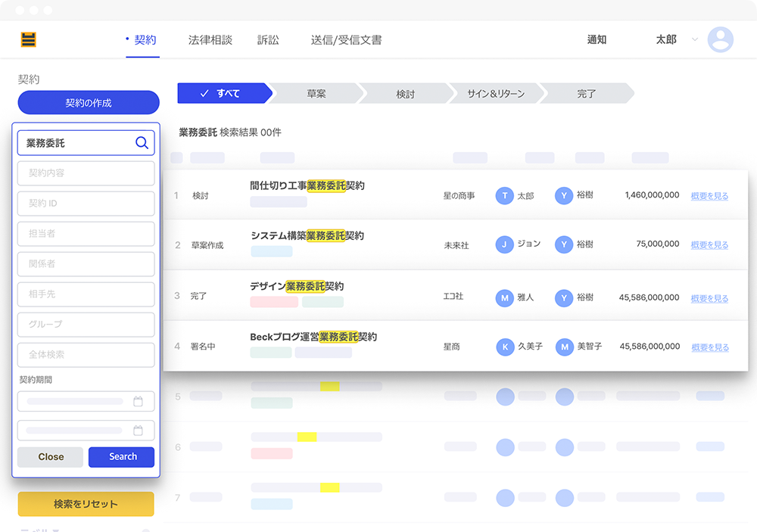This screenshot has height=532, width=757.
Task: Open 概要を見る for デザイン contract
Action: coord(709,298)
